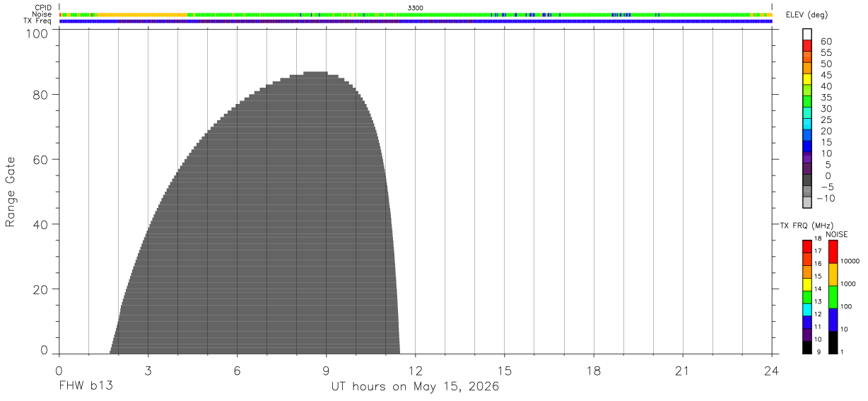Click the white top swatch of the ELEV legend

pyautogui.click(x=807, y=35)
